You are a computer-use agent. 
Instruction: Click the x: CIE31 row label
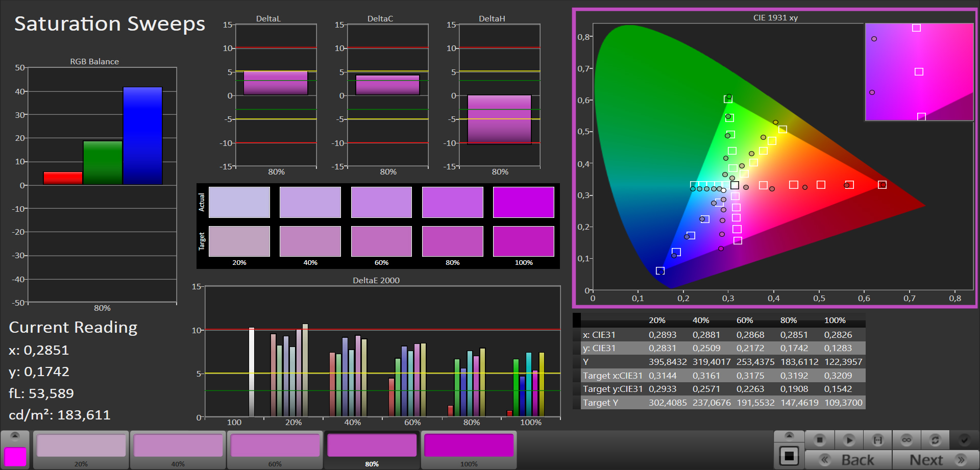tap(599, 335)
